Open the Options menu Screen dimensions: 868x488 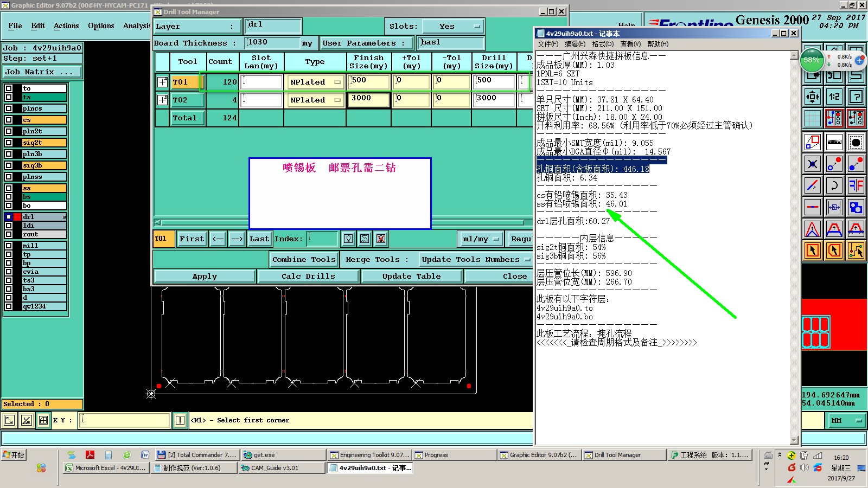click(101, 25)
